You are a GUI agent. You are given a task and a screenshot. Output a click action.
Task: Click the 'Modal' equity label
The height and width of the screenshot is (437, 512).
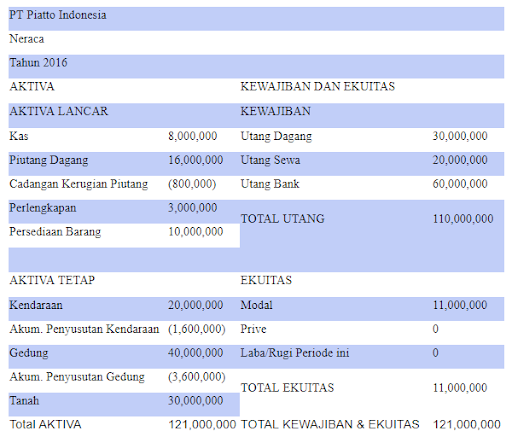257,305
